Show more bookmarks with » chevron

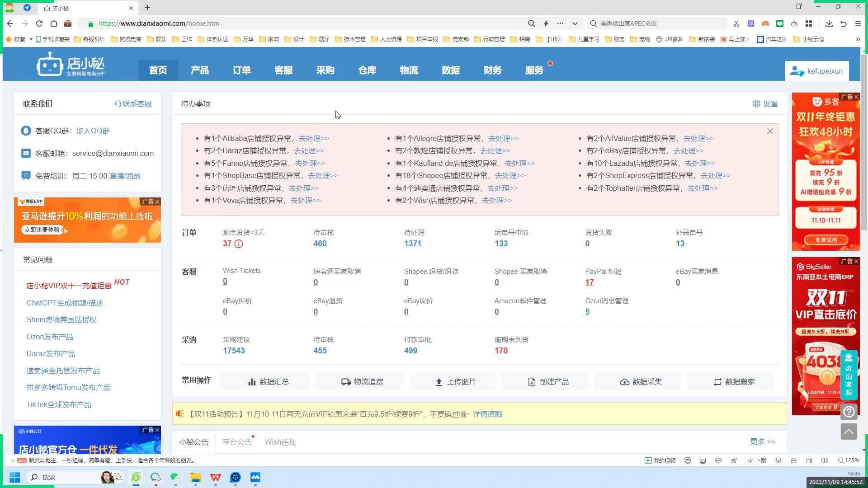pos(858,39)
